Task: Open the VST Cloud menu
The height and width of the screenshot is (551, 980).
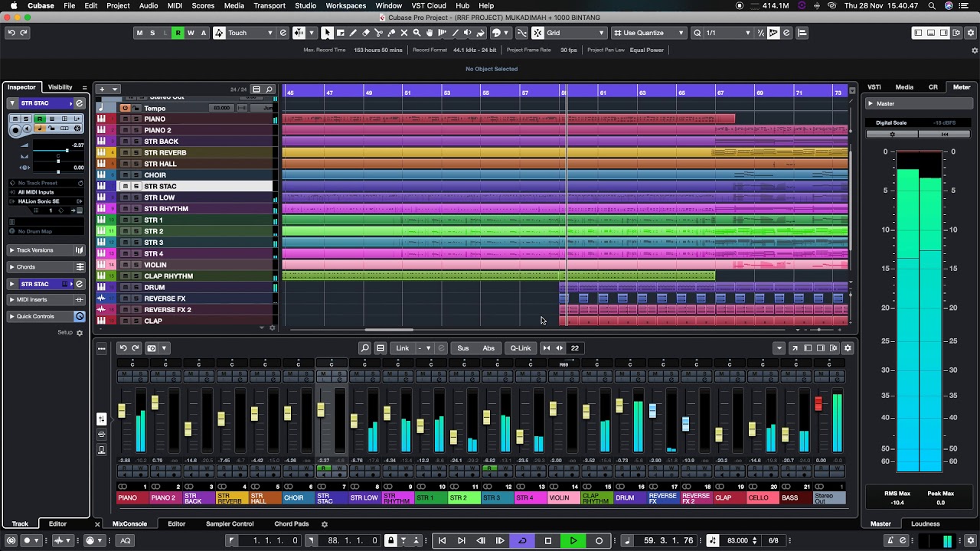Action: pos(429,5)
